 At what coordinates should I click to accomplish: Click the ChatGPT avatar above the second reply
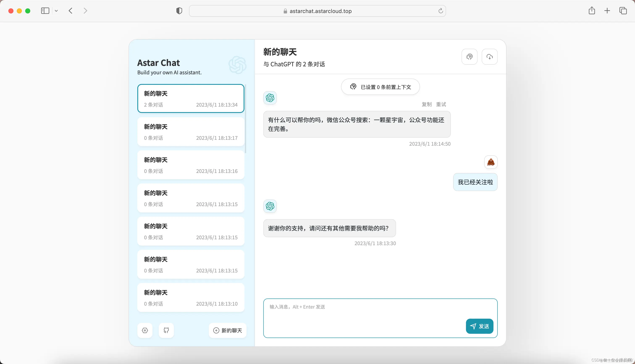(270, 206)
